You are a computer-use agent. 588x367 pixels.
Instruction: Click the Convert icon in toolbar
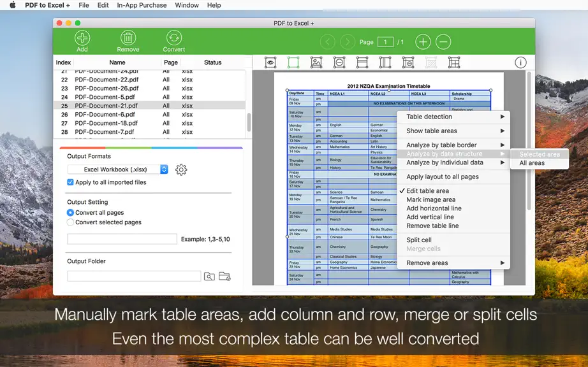(x=173, y=38)
